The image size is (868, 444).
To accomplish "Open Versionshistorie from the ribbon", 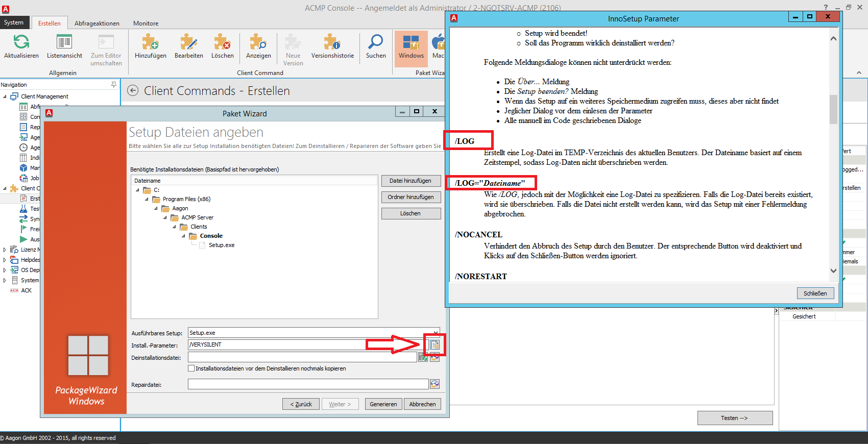I will click(x=332, y=46).
